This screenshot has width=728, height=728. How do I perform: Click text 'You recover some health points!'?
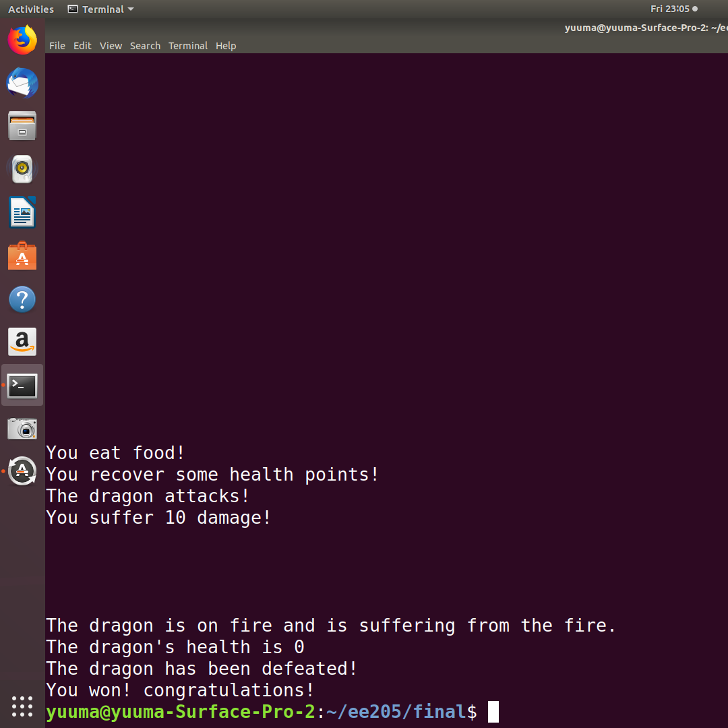pyautogui.click(x=212, y=475)
